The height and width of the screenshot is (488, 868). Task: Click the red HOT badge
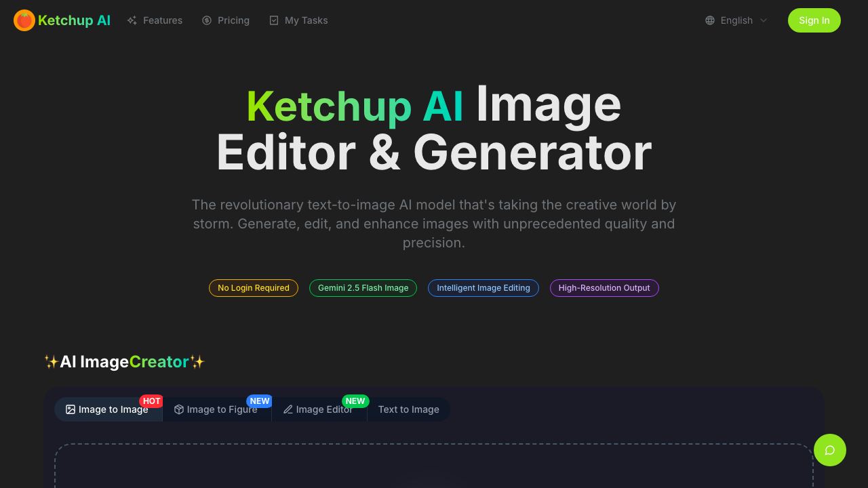click(151, 401)
